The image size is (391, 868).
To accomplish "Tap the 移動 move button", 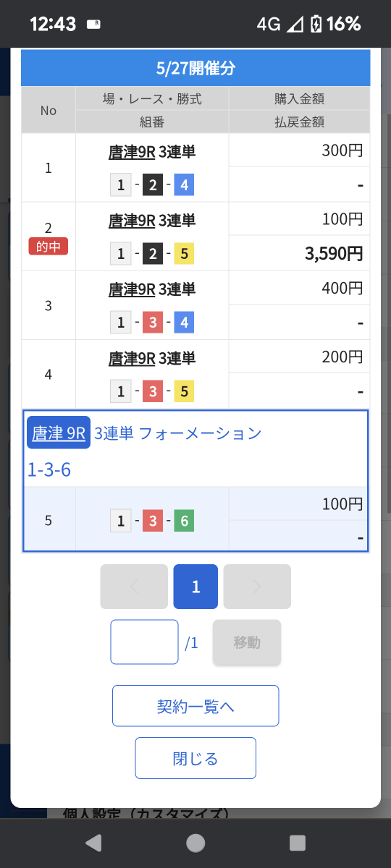I will 247,642.
